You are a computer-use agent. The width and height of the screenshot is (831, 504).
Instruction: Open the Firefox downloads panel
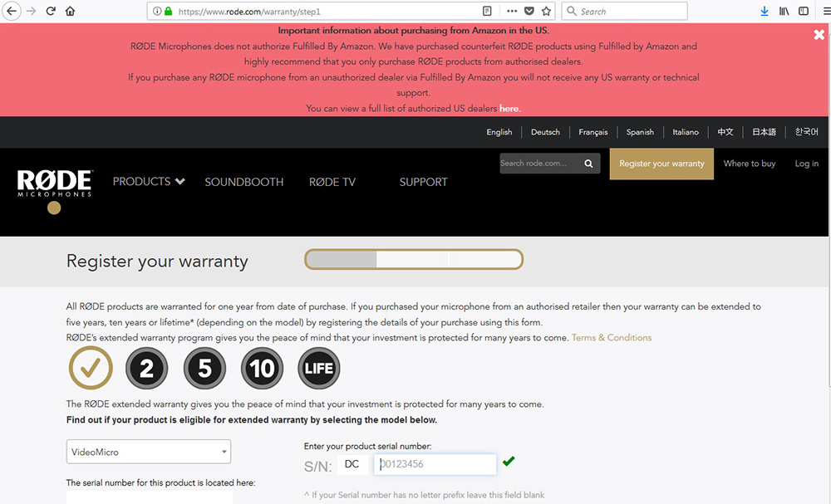(x=765, y=12)
